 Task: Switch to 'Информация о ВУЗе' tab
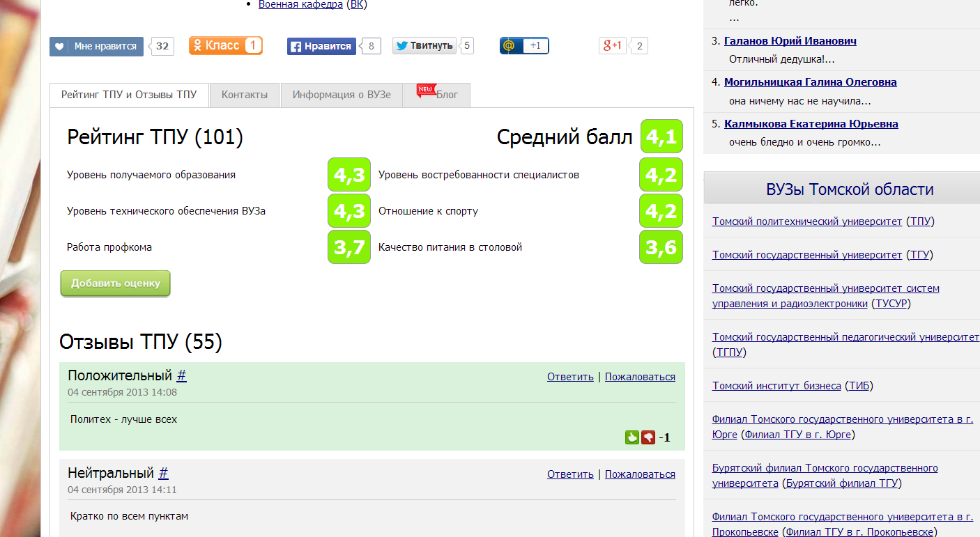tap(342, 95)
